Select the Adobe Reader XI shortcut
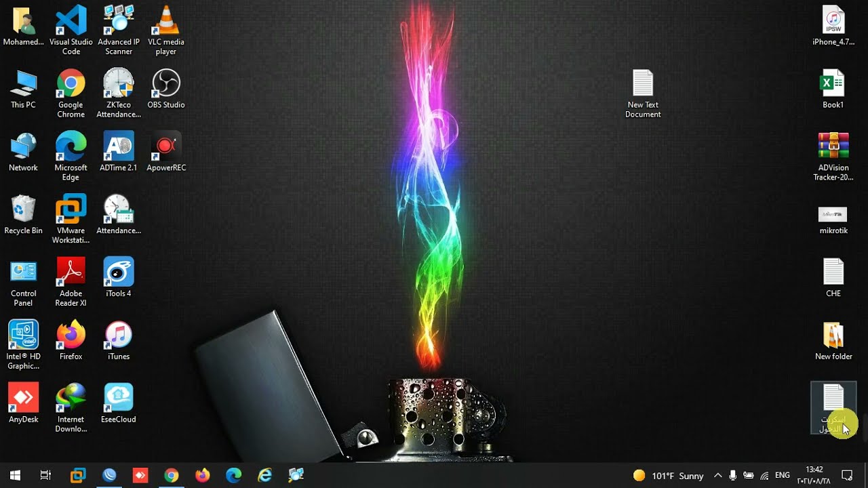 [71, 283]
